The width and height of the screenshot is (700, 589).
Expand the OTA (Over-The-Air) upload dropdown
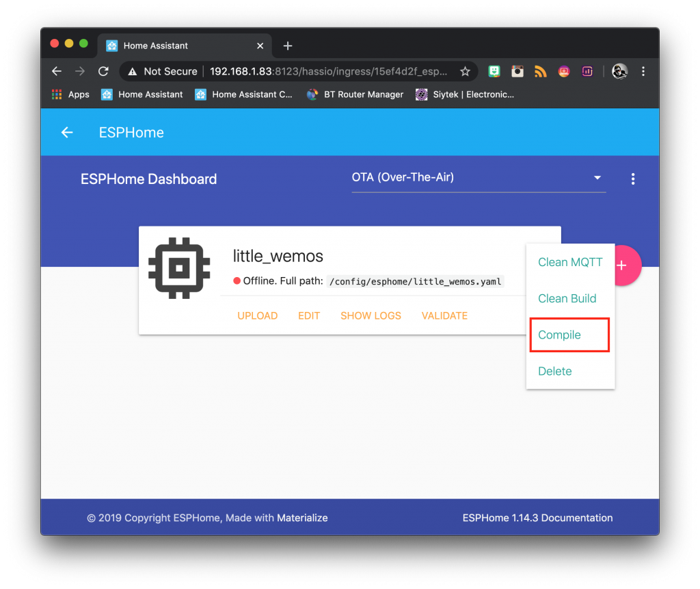(479, 177)
